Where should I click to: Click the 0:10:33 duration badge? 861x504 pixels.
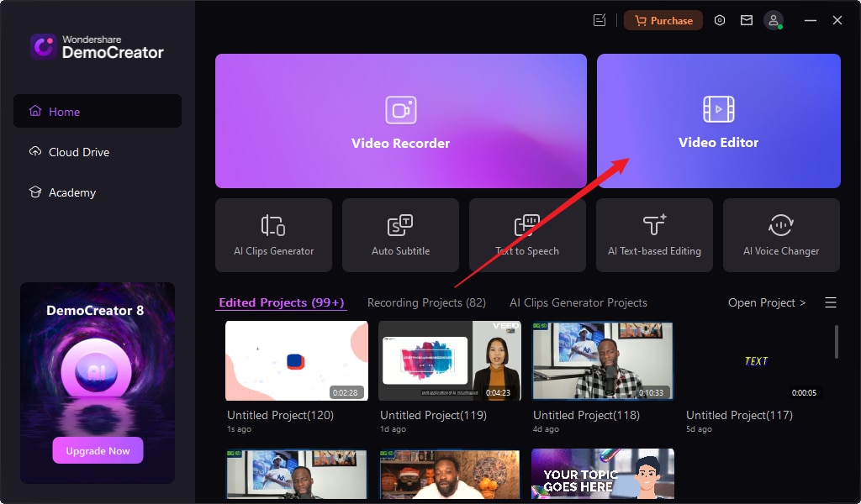click(652, 392)
